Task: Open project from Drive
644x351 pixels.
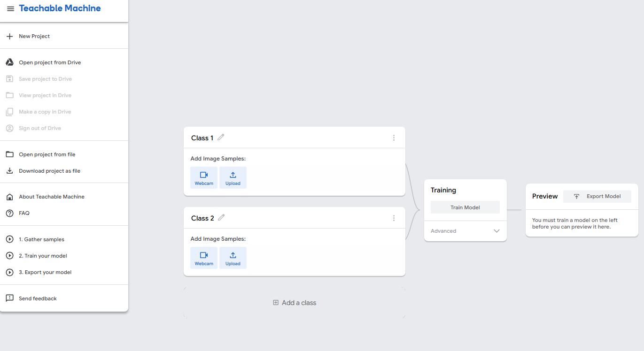Action: click(50, 62)
